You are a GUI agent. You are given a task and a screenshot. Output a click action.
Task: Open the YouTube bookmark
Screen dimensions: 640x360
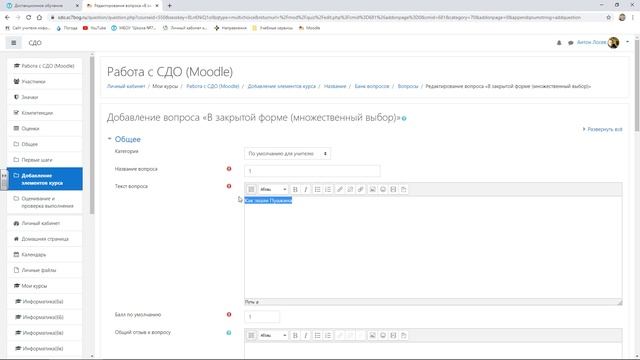94,28
